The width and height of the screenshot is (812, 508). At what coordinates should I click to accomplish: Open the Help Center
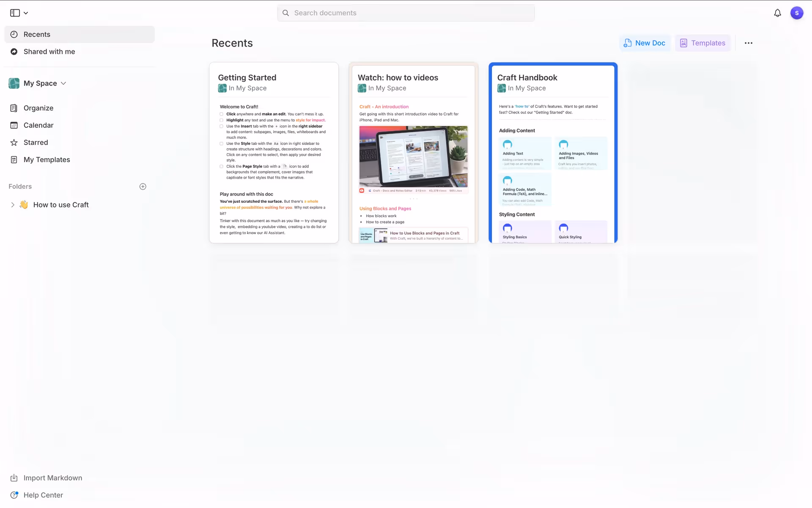tap(43, 495)
